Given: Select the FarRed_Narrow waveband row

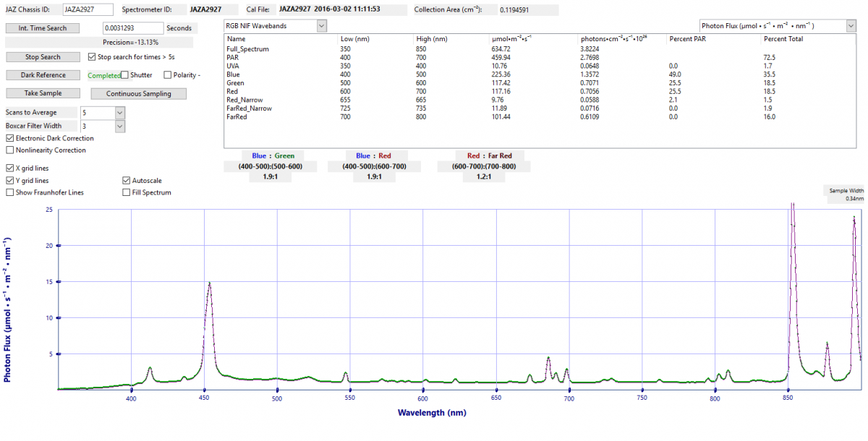Looking at the screenshot, I should (x=540, y=108).
